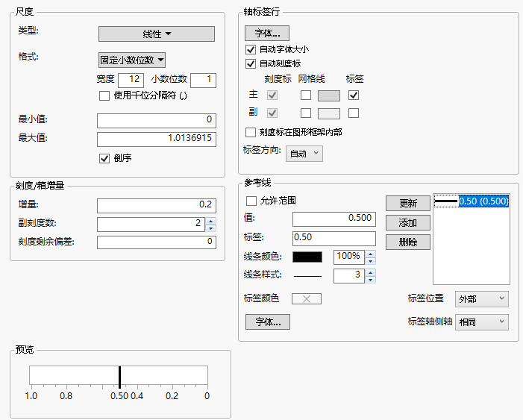The width and height of the screenshot is (523, 420).
Task: Click the 删除 button
Action: pos(407,242)
